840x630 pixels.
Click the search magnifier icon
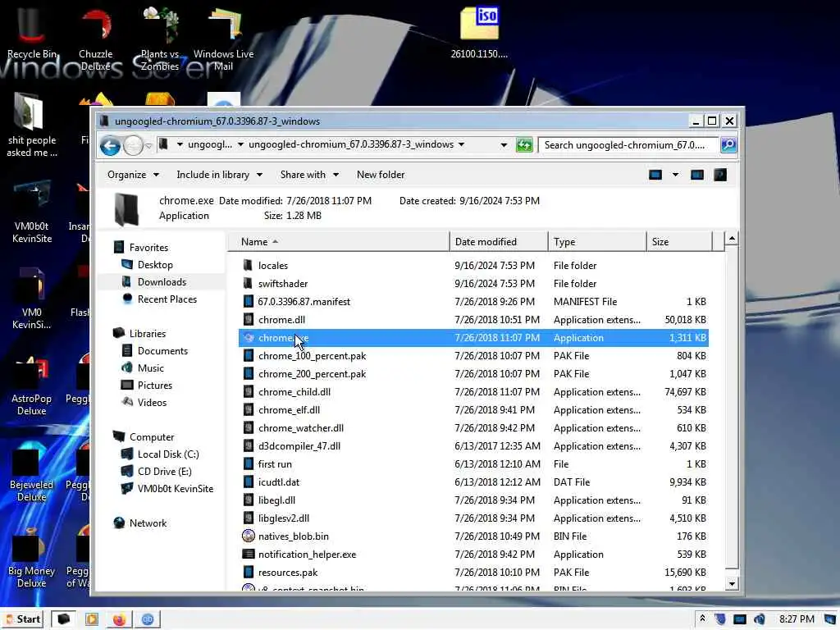(x=728, y=144)
